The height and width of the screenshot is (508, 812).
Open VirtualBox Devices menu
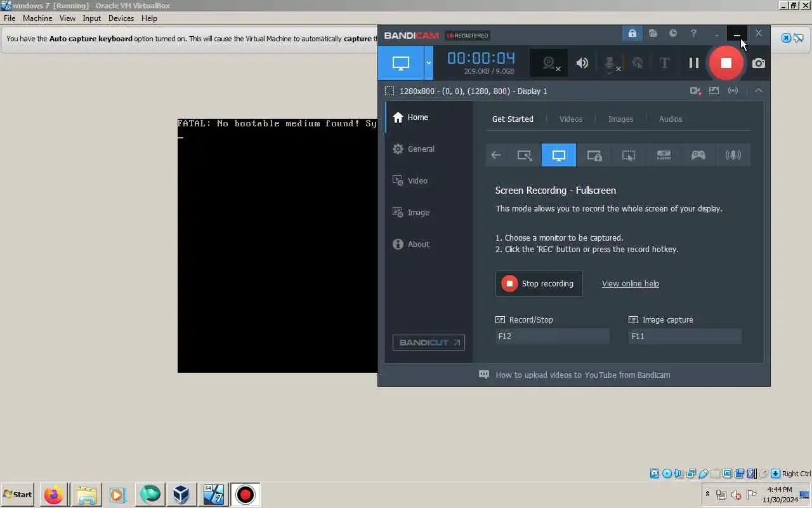point(121,18)
